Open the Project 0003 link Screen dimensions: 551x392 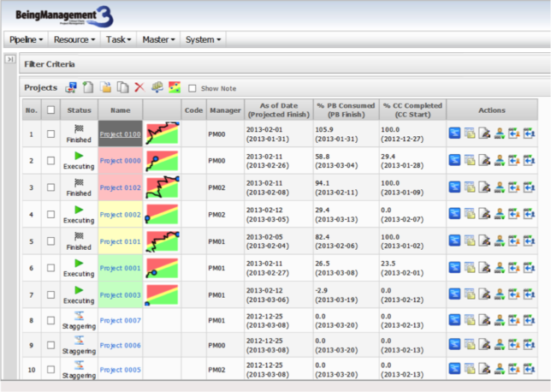pos(120,295)
